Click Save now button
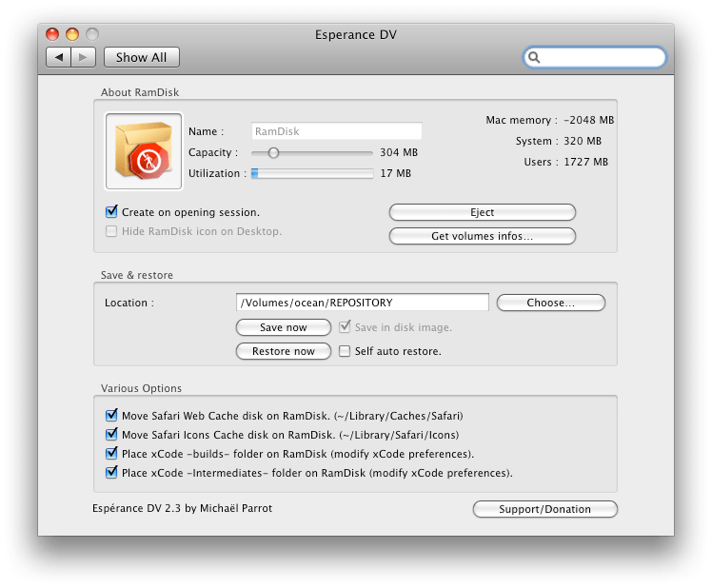Image resolution: width=712 pixels, height=588 pixels. [284, 327]
